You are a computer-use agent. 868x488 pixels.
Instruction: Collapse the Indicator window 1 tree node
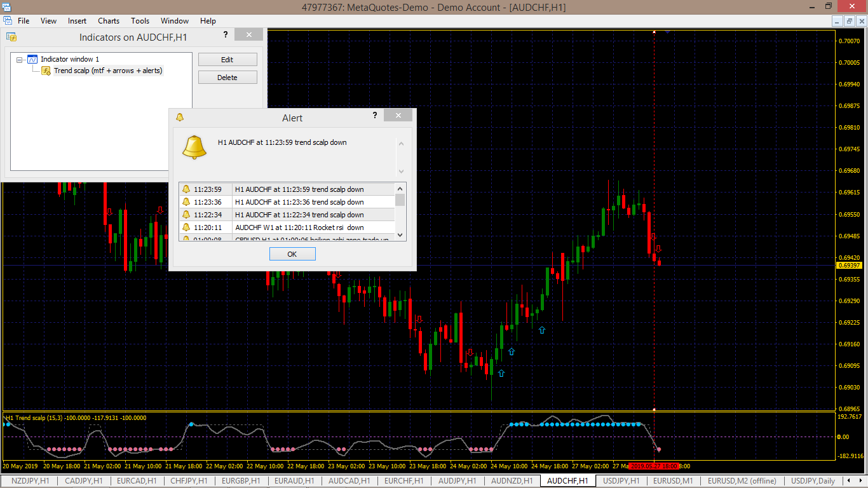[x=20, y=59]
